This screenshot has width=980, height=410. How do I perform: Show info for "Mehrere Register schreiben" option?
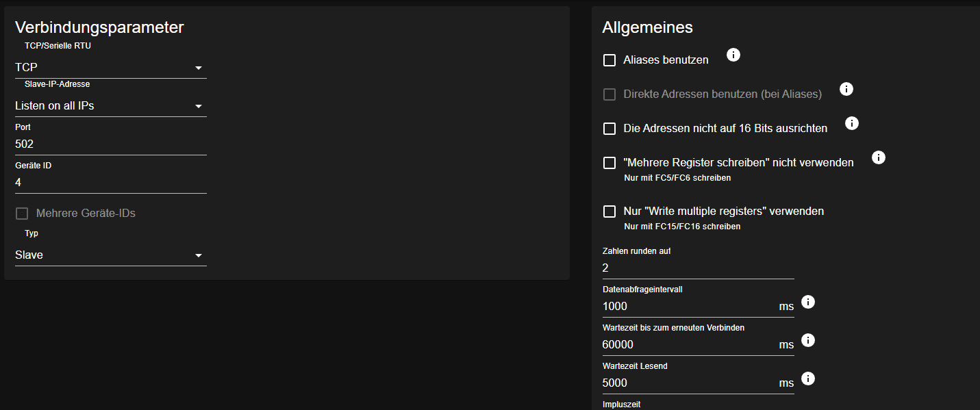pyautogui.click(x=879, y=157)
